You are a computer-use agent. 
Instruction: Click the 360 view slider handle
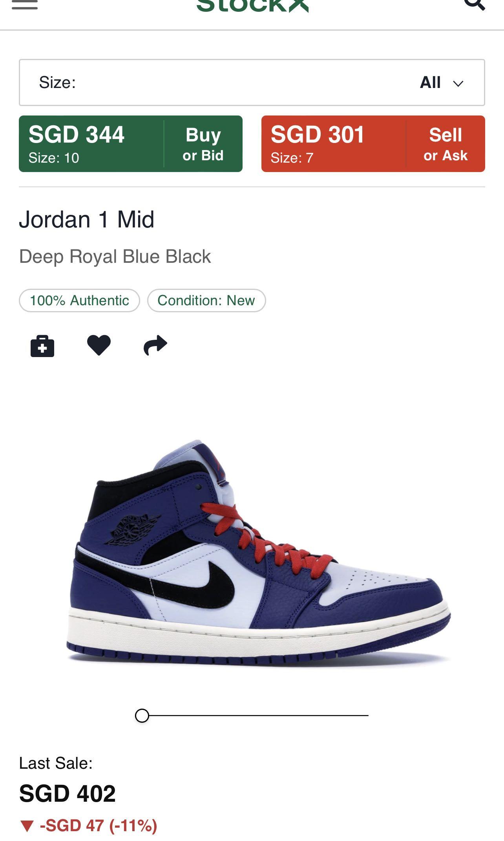tap(142, 716)
